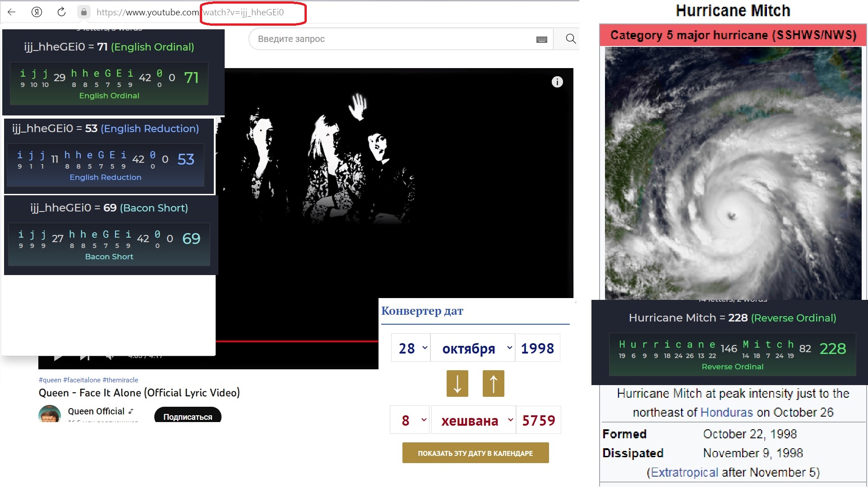The height and width of the screenshot is (487, 868).
Task: Click the up arrow convert button
Action: tap(494, 384)
